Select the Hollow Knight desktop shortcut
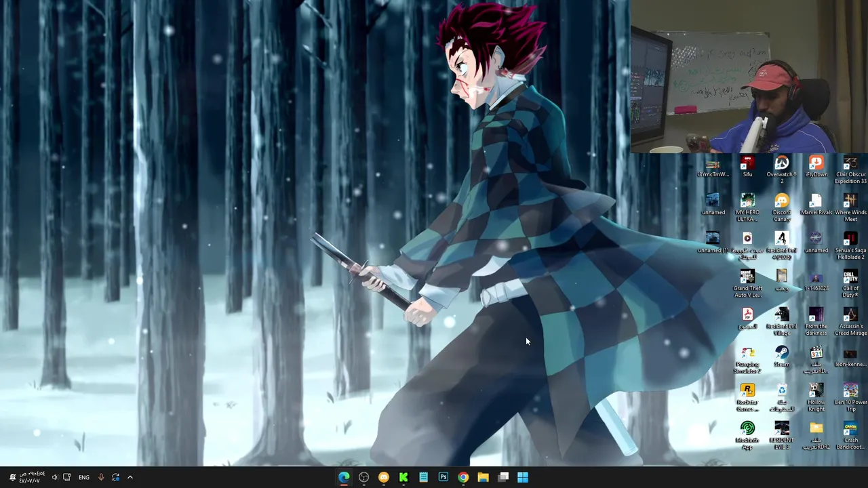 click(816, 397)
